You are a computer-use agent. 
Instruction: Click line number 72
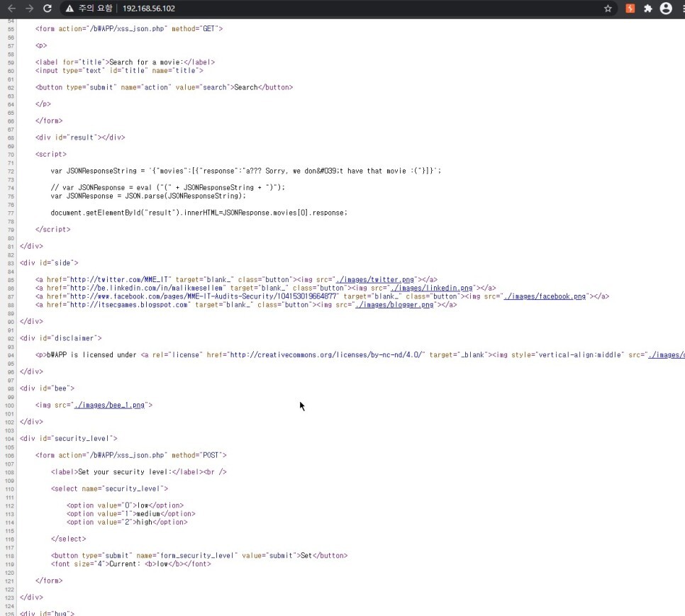pos(11,171)
